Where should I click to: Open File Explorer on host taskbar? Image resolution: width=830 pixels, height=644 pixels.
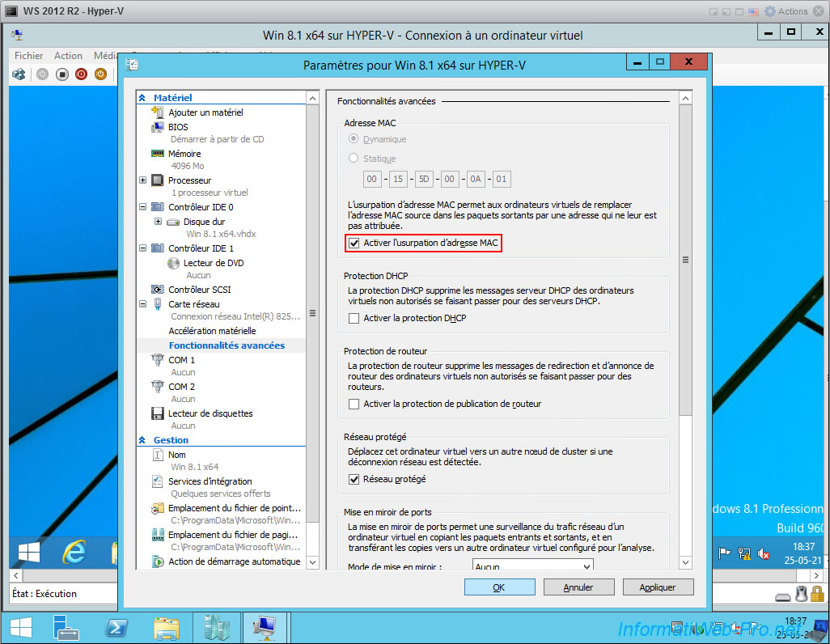[x=167, y=629]
